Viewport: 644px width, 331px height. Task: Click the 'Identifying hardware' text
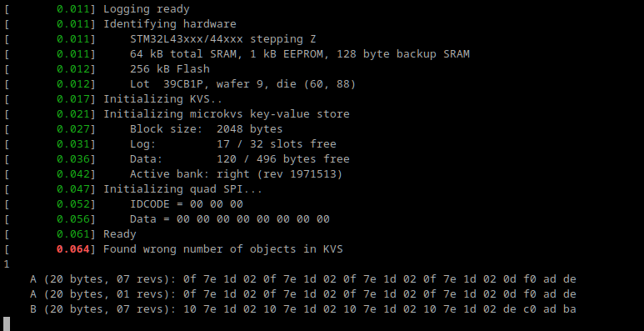[x=170, y=24]
